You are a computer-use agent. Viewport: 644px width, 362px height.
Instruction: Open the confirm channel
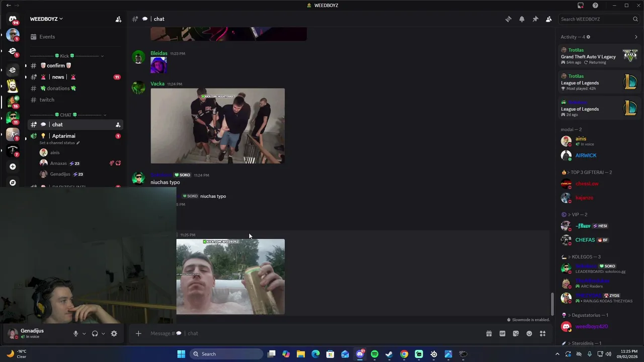coord(75,65)
